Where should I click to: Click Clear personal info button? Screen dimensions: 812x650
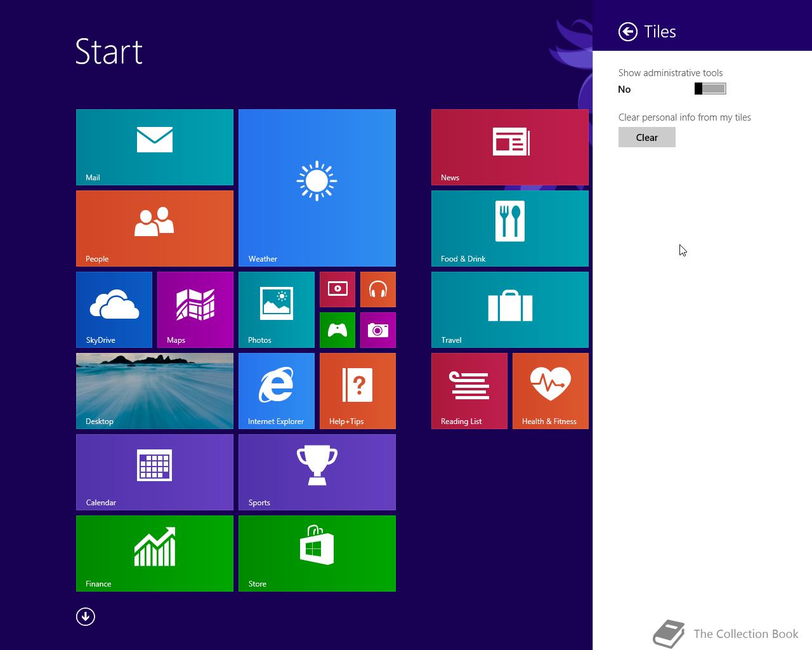(x=647, y=137)
